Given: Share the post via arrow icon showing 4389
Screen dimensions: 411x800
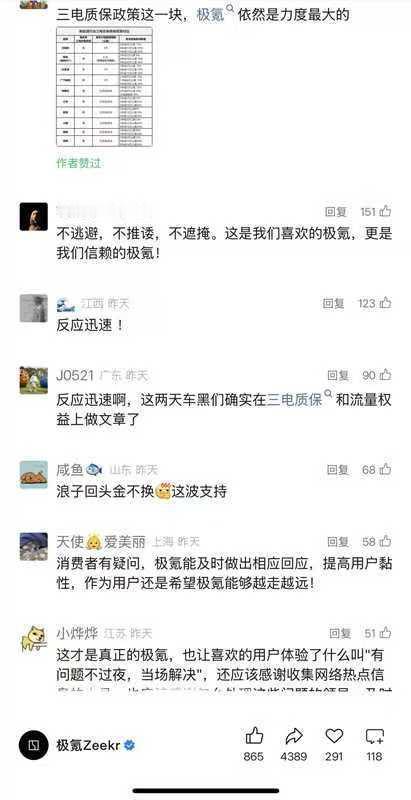Looking at the screenshot, I should point(294,736).
